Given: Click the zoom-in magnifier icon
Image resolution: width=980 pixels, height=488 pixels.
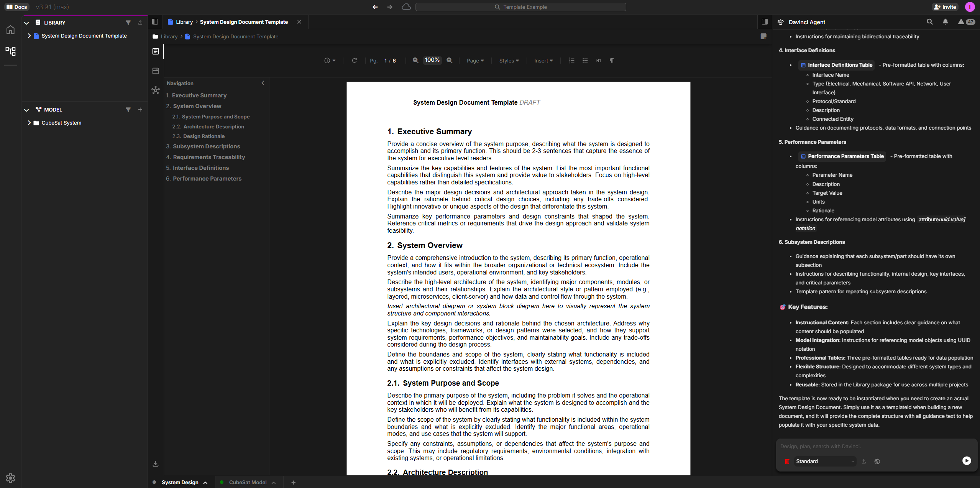Looking at the screenshot, I should pos(449,60).
